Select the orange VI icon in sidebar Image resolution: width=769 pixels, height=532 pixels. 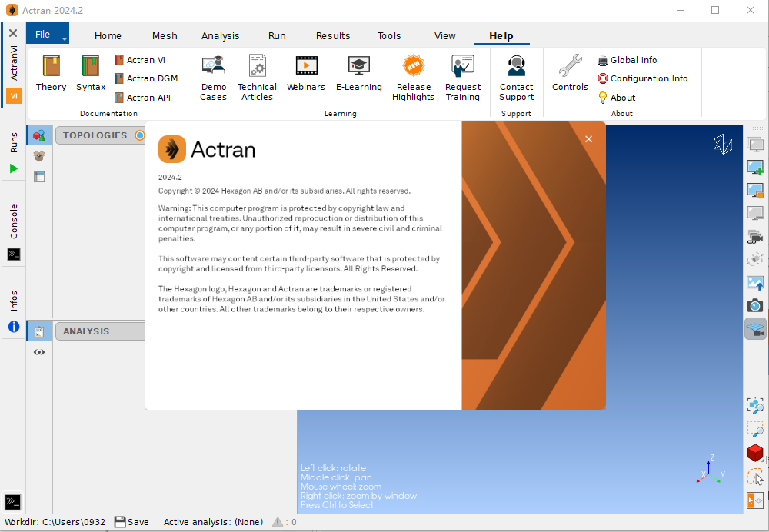[14, 96]
